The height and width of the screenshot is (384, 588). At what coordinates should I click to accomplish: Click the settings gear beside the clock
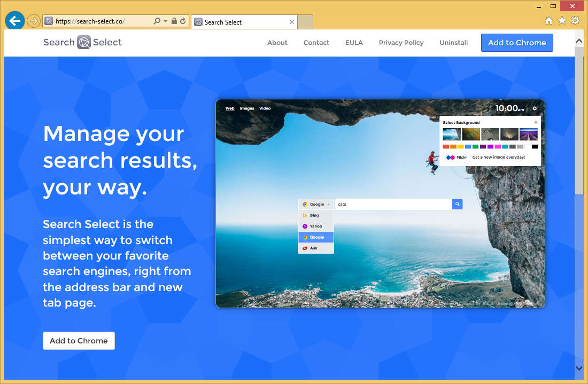535,108
